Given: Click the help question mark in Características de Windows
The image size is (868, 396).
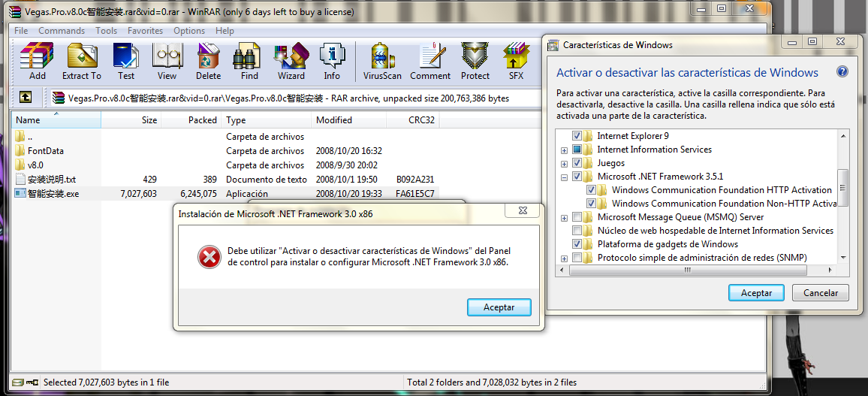Looking at the screenshot, I should point(842,72).
